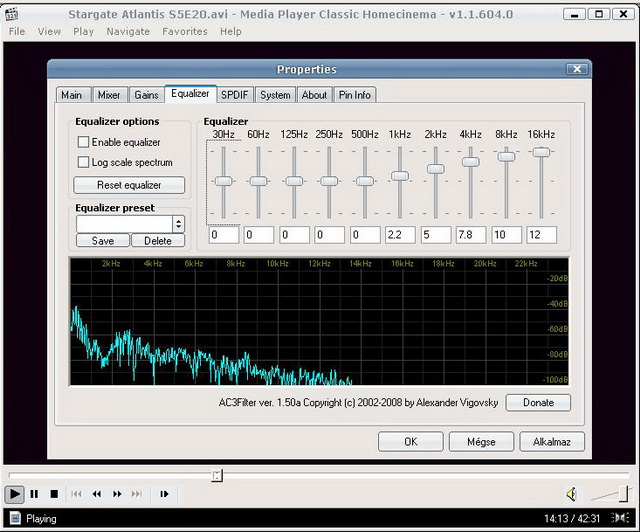640x532 pixels.
Task: Switch to the Pin Info tab
Action: point(355,95)
